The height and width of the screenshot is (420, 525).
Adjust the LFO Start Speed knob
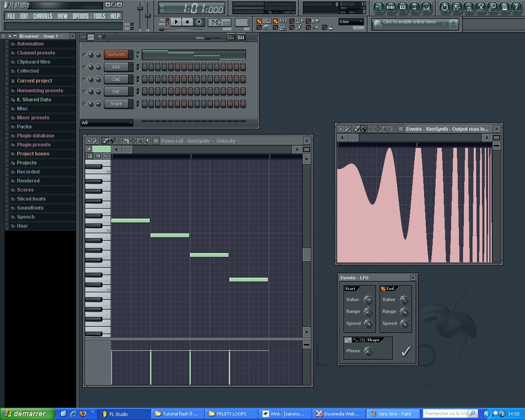pos(368,324)
